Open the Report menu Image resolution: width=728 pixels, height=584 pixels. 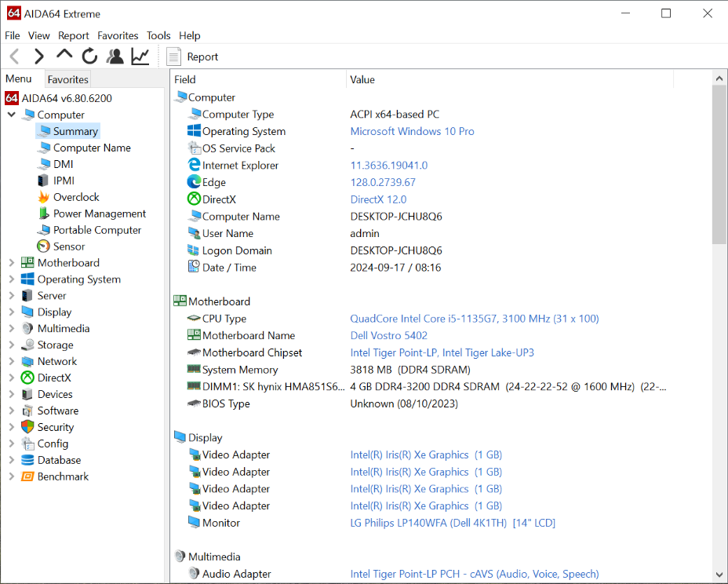74,35
